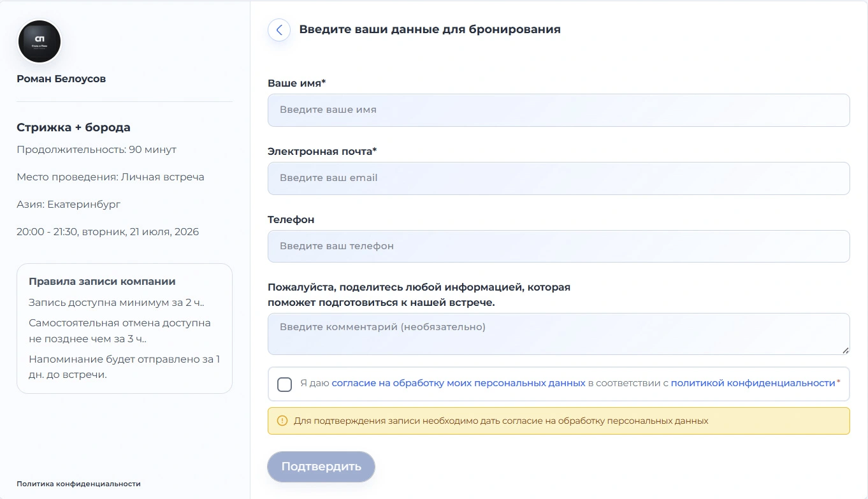Click 'Место проведения: Личная встреча' text

(110, 177)
